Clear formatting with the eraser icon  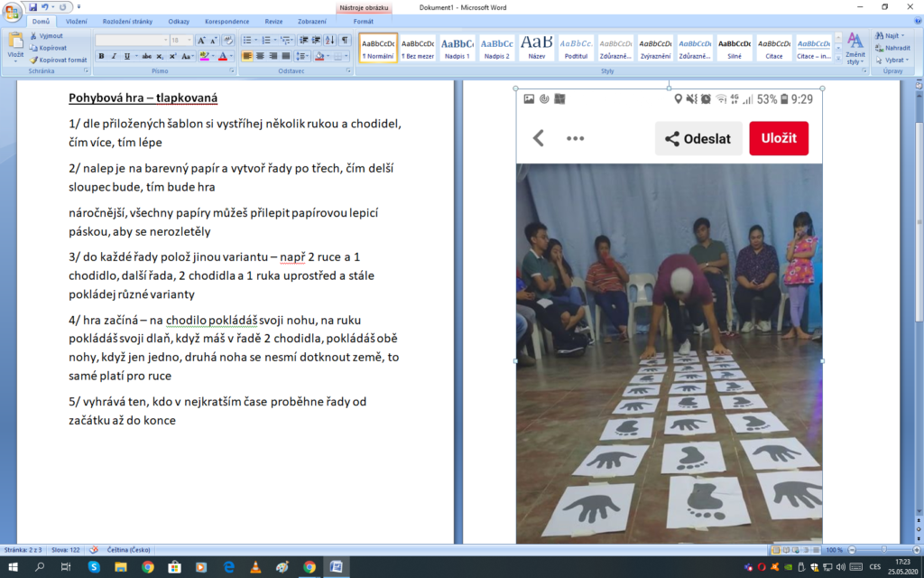[x=228, y=40]
